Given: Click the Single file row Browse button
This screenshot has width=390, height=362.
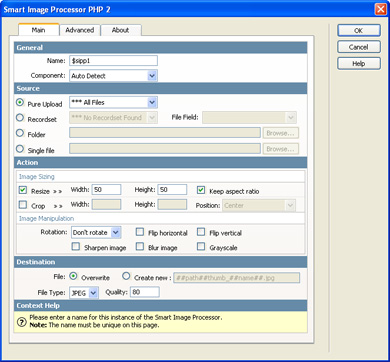Looking at the screenshot, I should [281, 149].
